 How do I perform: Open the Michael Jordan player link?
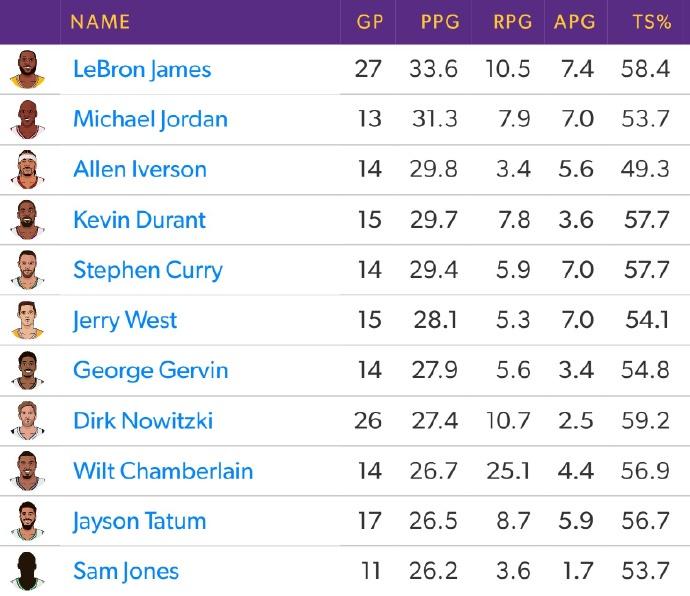pos(150,119)
